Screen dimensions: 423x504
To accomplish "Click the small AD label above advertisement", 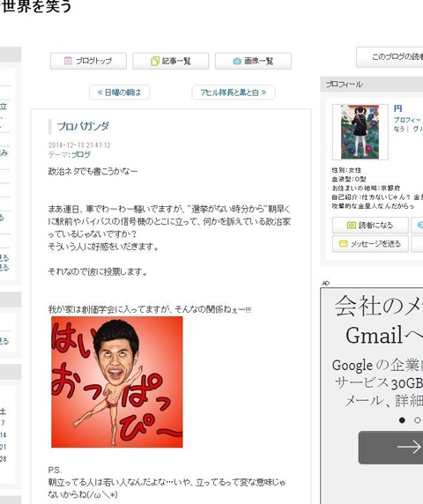I will click(325, 283).
